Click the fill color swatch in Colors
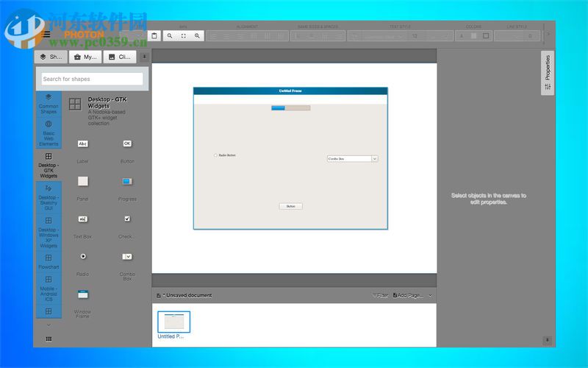 (473, 35)
